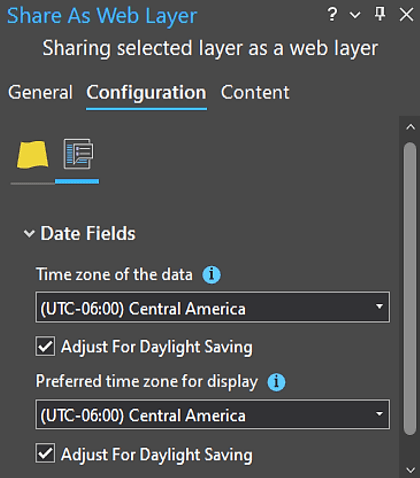
Task: Open the pane options chevron menu
Action: pos(355,15)
